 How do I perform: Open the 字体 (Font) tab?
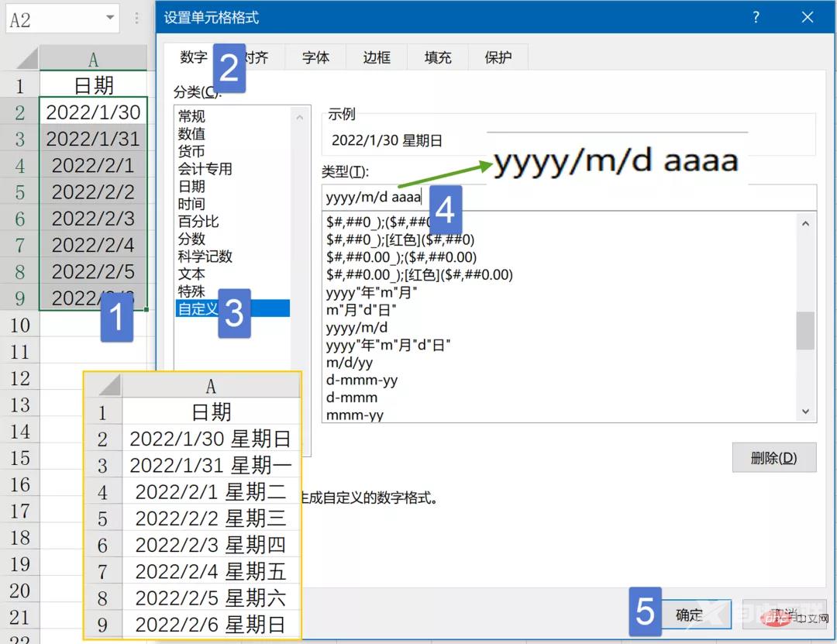[315, 57]
